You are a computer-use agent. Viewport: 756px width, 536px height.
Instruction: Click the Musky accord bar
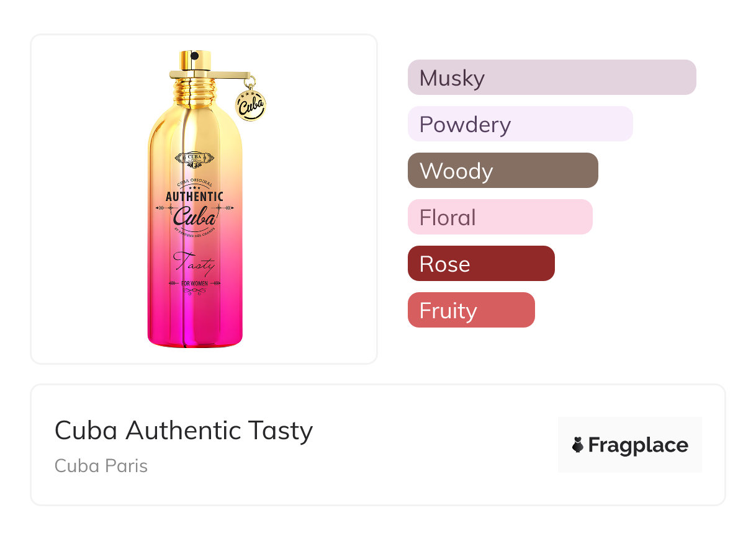click(x=551, y=78)
